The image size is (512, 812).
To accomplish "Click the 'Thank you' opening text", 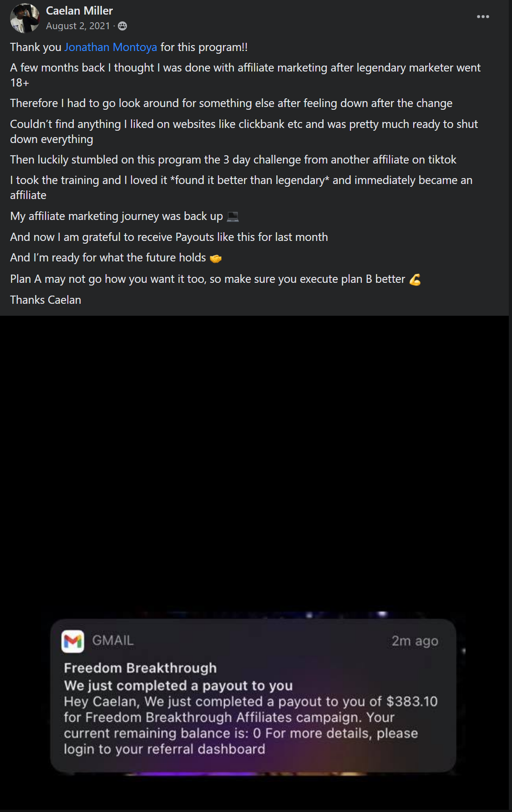I will pyautogui.click(x=35, y=47).
